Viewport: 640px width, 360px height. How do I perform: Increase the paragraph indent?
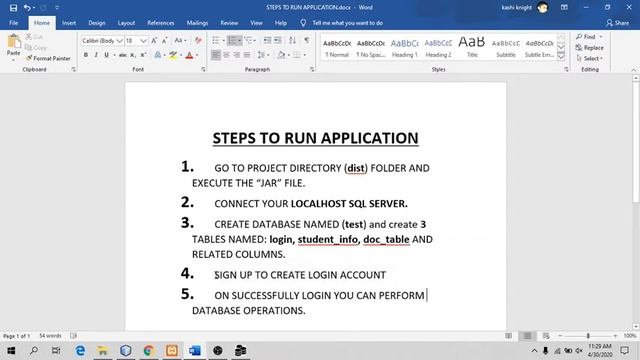[278, 40]
